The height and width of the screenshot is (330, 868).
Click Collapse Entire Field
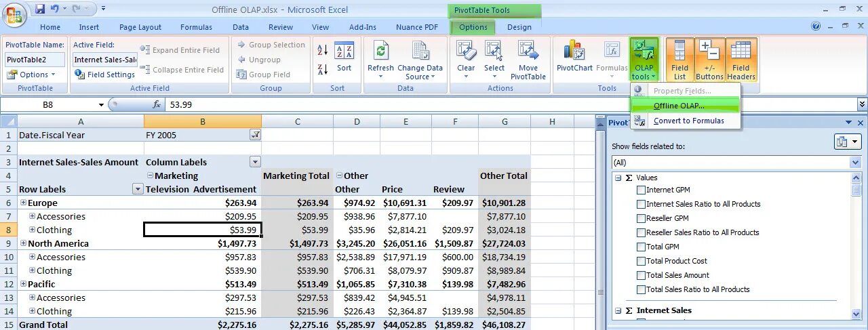coord(182,70)
